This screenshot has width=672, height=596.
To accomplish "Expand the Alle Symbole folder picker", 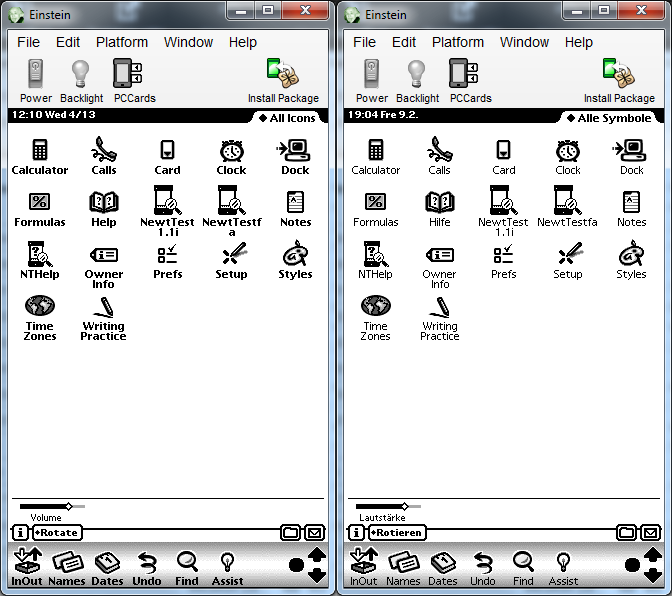I will coord(609,118).
